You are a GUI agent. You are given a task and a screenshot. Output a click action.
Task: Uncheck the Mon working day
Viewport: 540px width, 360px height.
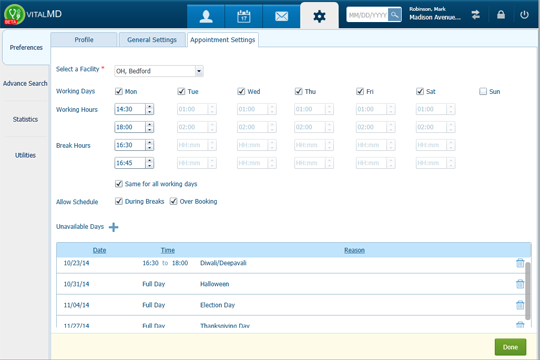click(x=119, y=91)
